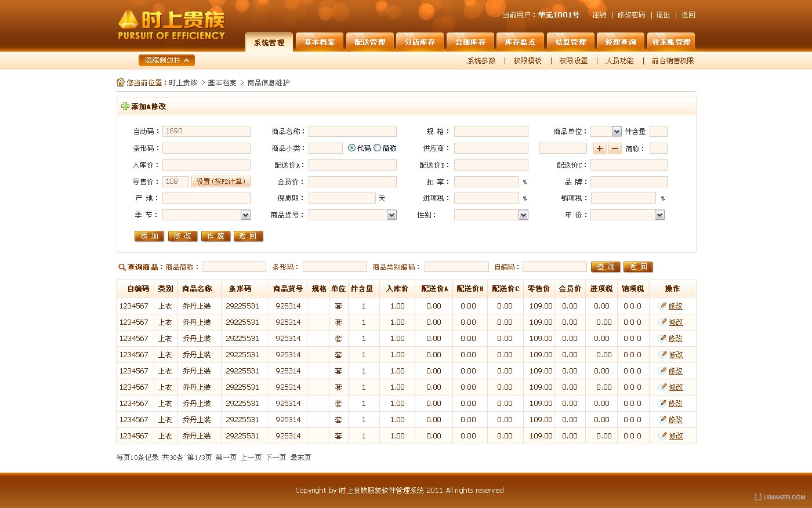Click the 退出 link
This screenshot has width=812, height=508.
663,15
